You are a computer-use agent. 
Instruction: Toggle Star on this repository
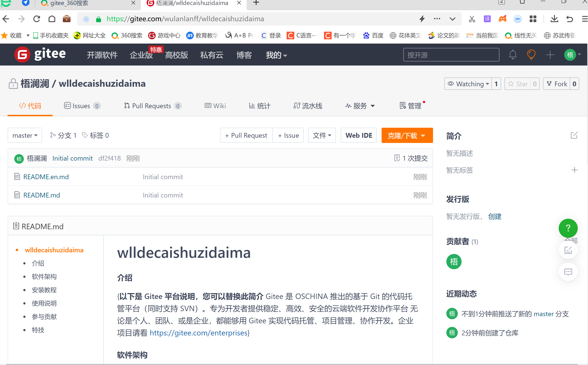pyautogui.click(x=517, y=84)
